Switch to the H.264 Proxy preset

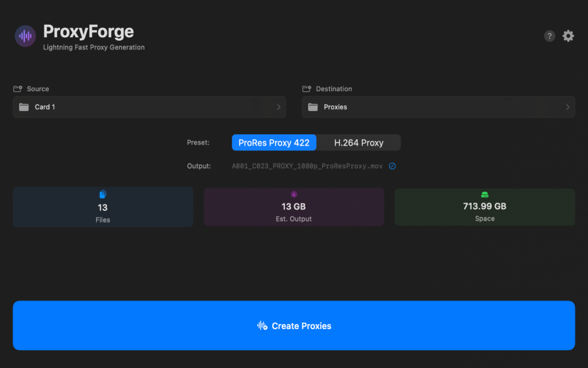pyautogui.click(x=358, y=143)
